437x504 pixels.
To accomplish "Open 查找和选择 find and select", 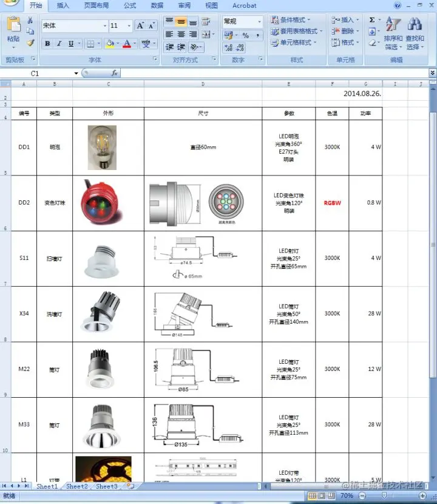I will (415, 33).
